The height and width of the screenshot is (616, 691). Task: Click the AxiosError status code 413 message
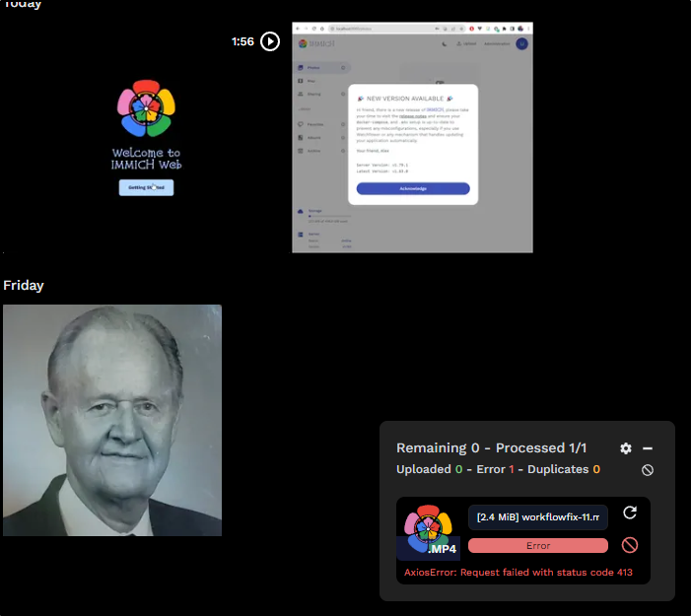(518, 573)
